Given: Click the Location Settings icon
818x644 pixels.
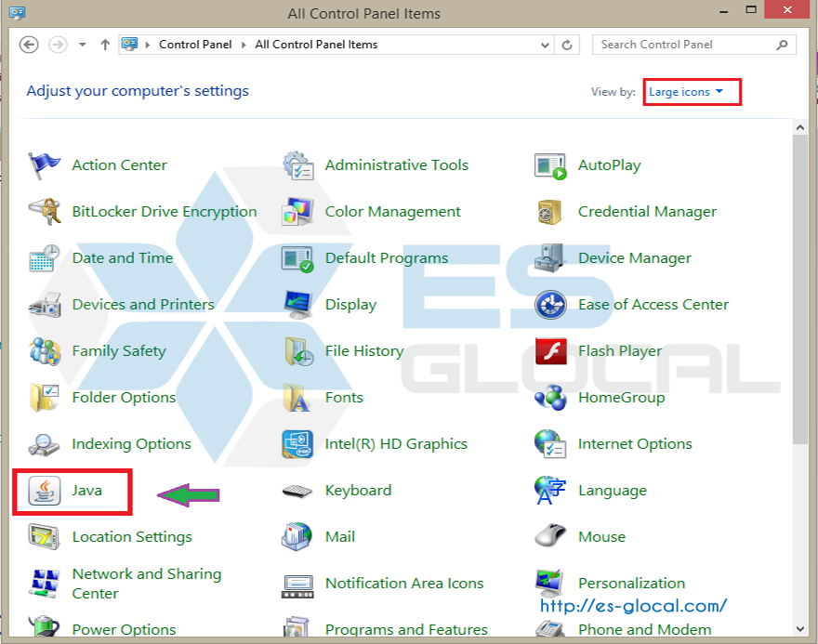Looking at the screenshot, I should coord(44,537).
